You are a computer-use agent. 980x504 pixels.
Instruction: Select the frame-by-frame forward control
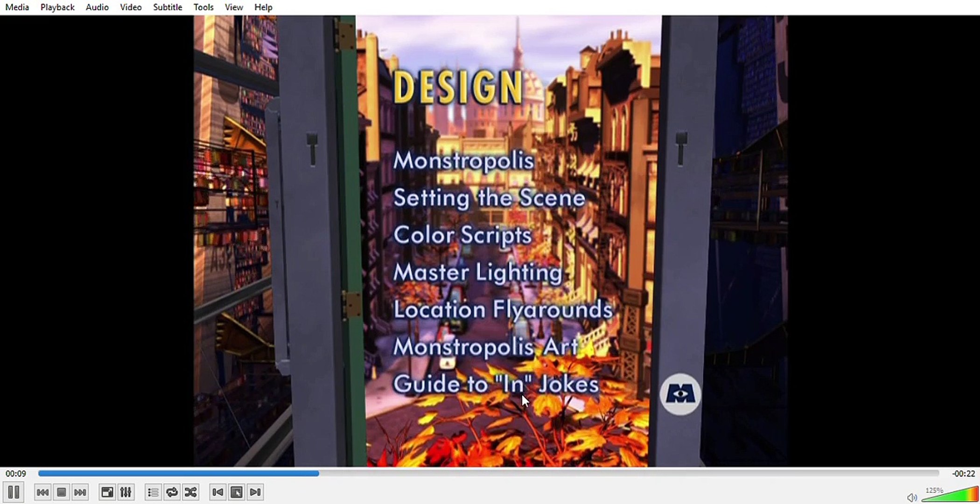coord(255,492)
